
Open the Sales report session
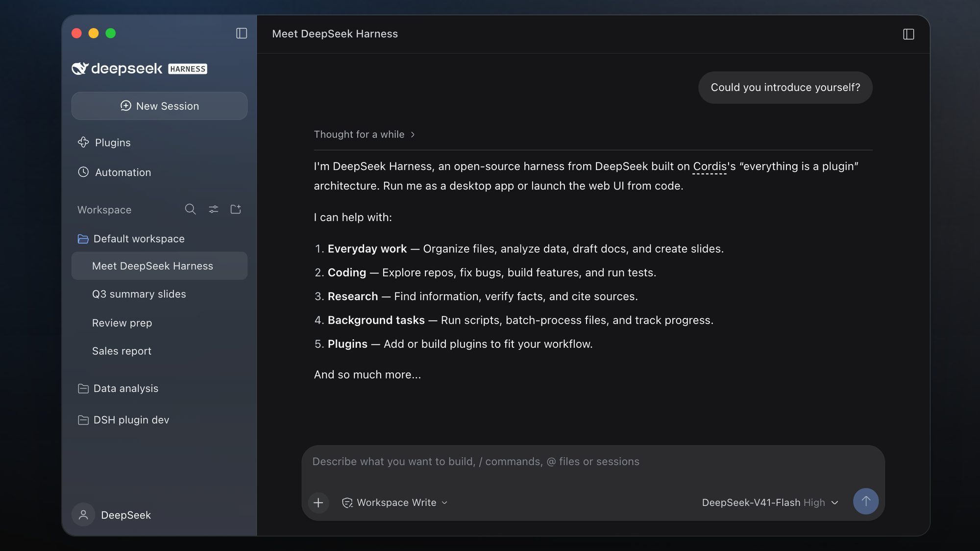tap(122, 351)
